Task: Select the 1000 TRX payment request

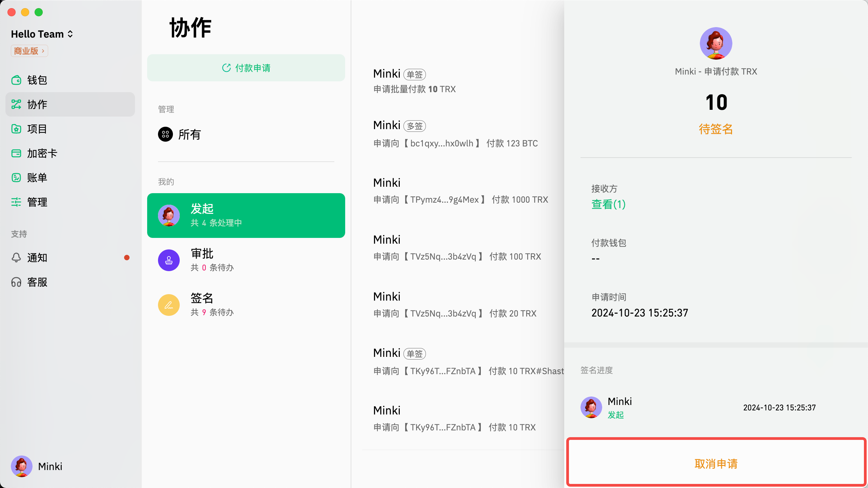Action: click(x=460, y=191)
